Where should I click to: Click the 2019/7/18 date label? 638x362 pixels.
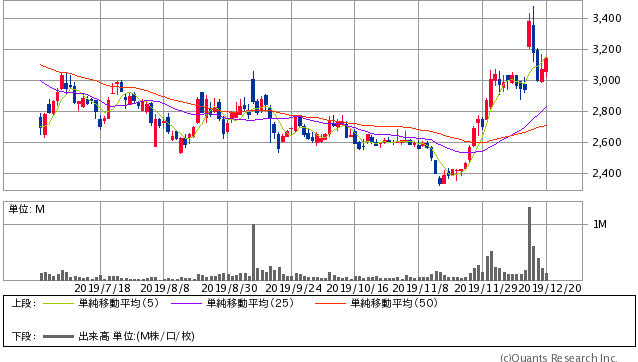[x=103, y=288]
